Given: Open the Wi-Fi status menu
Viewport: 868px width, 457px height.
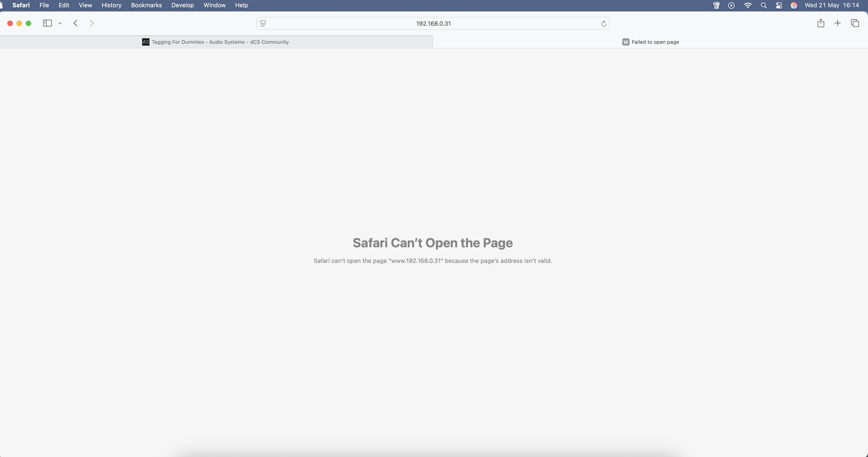Looking at the screenshot, I should pyautogui.click(x=748, y=6).
